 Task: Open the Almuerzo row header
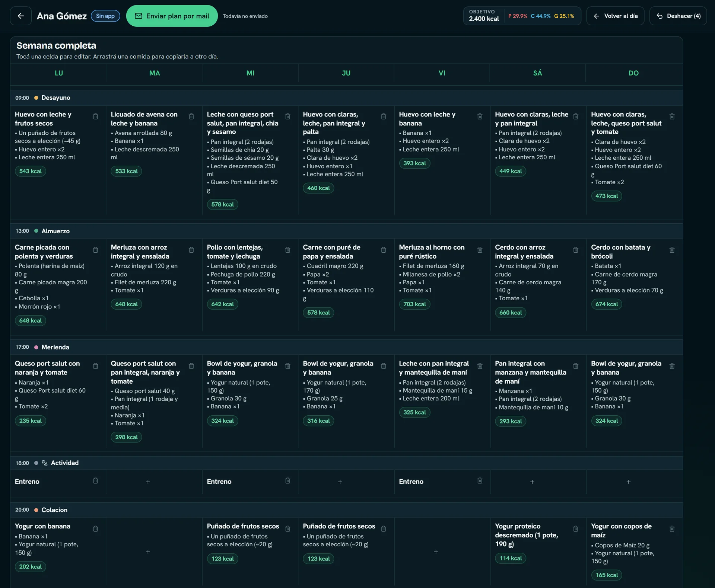click(346, 231)
